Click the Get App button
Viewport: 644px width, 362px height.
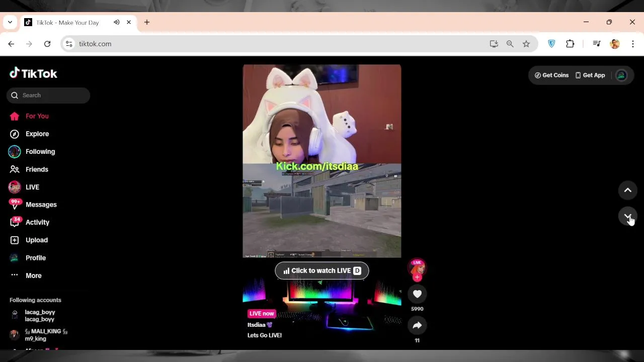590,75
